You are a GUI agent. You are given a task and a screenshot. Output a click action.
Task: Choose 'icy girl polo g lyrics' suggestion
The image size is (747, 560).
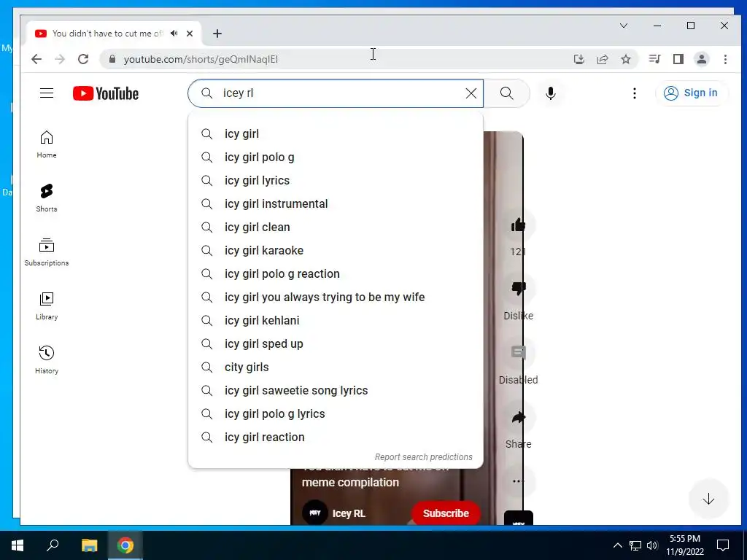coord(336,414)
